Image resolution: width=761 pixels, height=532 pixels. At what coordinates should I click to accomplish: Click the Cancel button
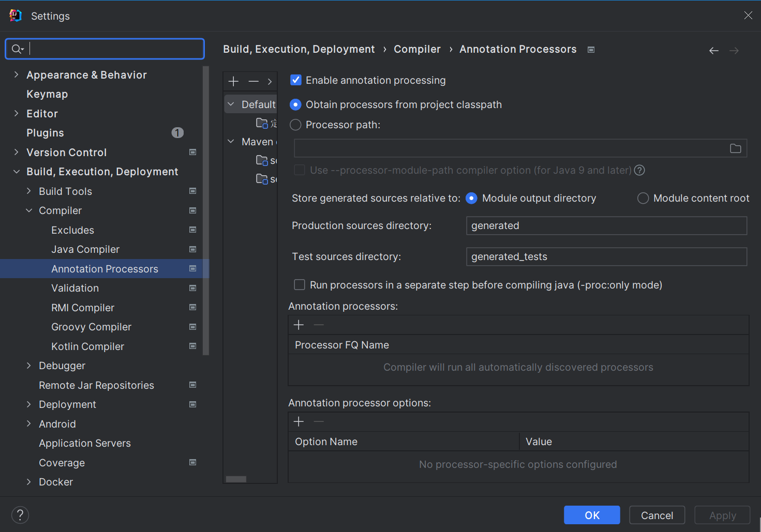tap(657, 515)
